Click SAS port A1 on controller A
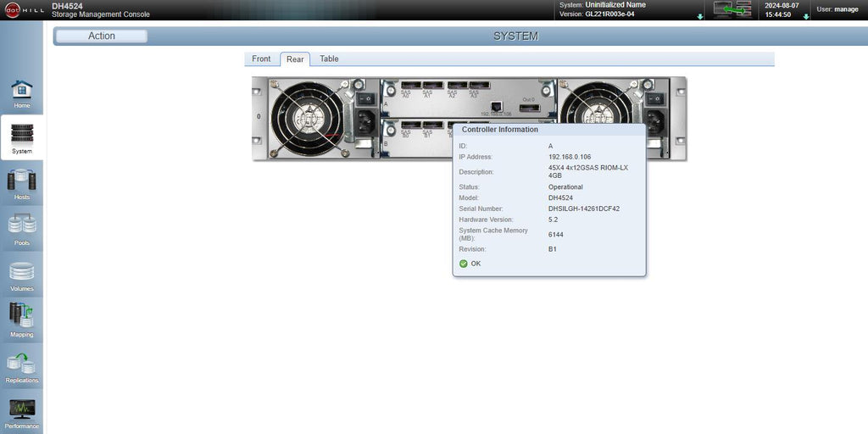 [x=433, y=86]
